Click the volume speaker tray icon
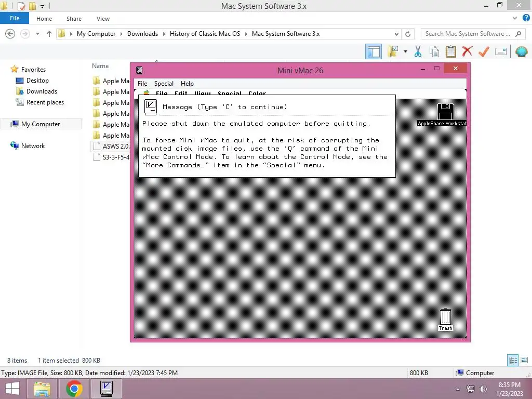The width and height of the screenshot is (532, 399). pyautogui.click(x=483, y=389)
